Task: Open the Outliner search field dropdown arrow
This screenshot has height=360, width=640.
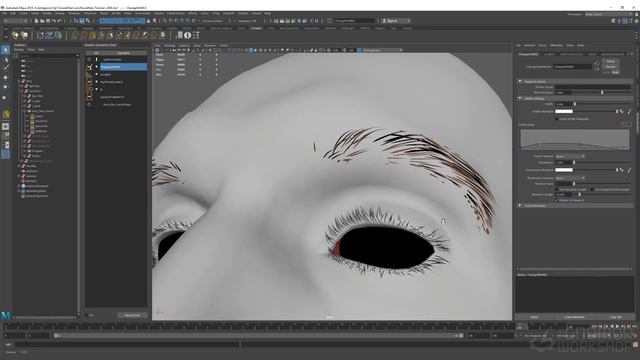Action: 77,56
